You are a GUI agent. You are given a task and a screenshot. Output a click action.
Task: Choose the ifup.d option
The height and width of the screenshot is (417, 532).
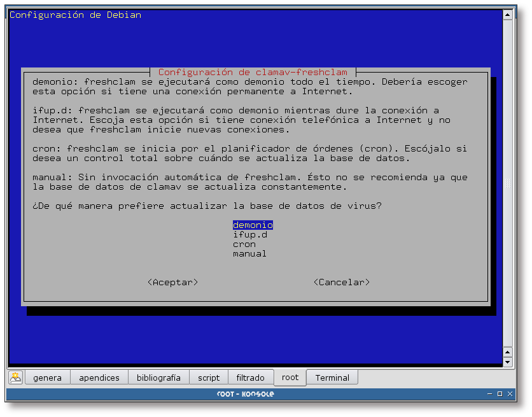click(249, 235)
